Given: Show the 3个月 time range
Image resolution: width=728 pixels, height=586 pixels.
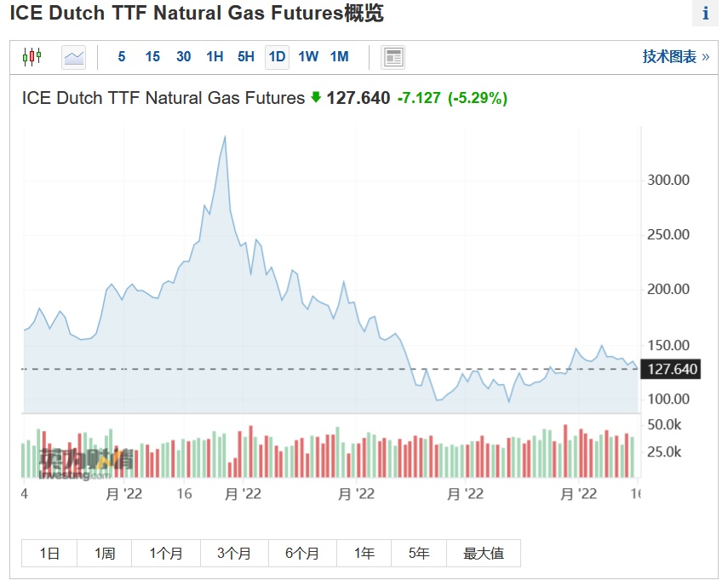Looking at the screenshot, I should click(x=234, y=553).
